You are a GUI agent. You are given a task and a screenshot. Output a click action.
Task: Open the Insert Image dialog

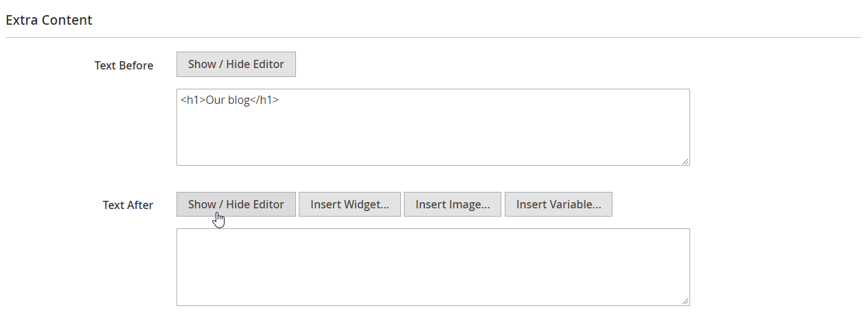click(453, 204)
